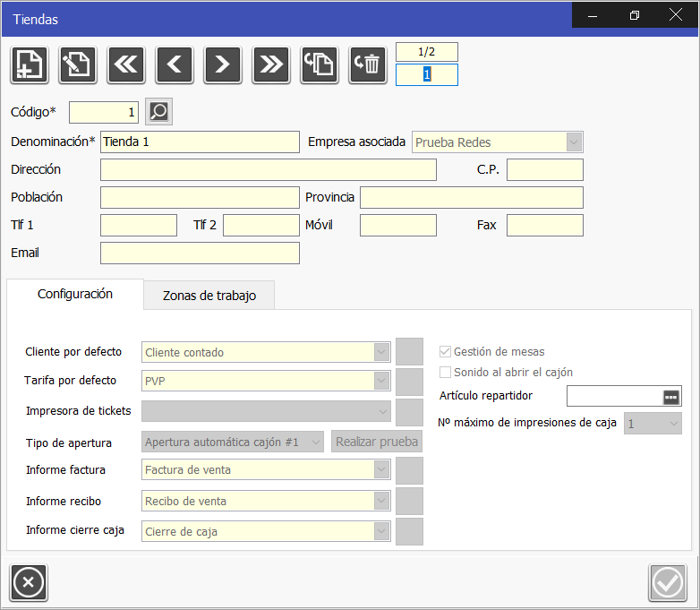Toggle the Gestión de mesas checkbox
Screen dimensions: 700x610
[446, 352]
